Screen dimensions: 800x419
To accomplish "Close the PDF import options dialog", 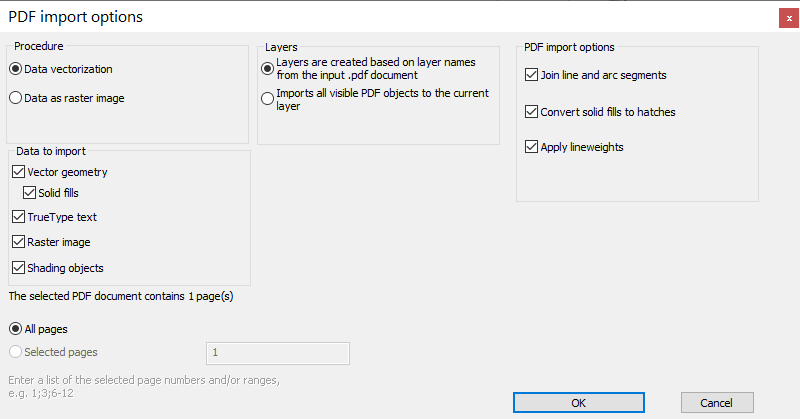I will pyautogui.click(x=789, y=18).
